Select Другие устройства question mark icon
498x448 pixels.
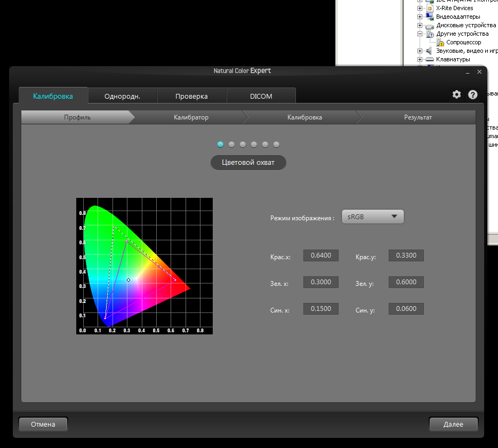430,34
